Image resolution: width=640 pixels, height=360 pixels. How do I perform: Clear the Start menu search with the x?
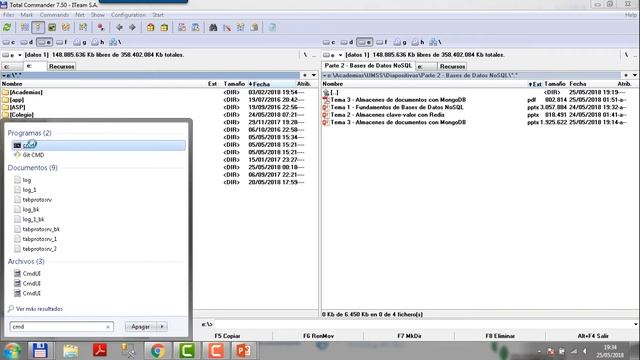[x=108, y=327]
